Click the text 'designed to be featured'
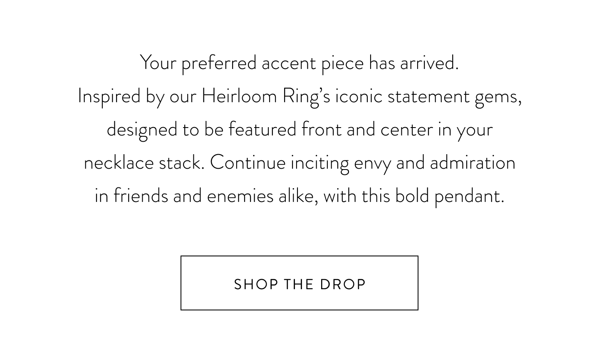 click(x=202, y=130)
